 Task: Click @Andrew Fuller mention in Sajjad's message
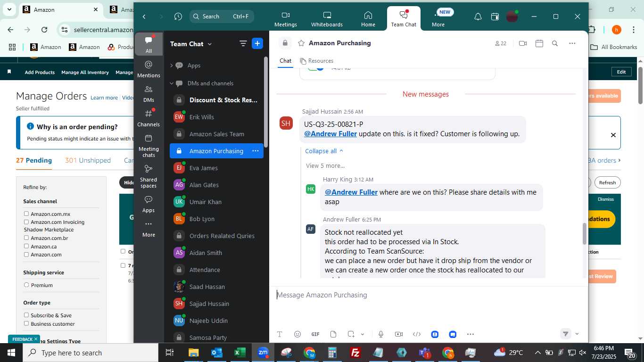(x=330, y=133)
